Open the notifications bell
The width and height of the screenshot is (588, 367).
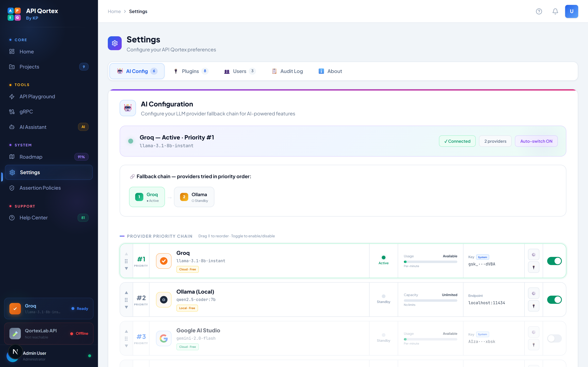(x=555, y=11)
